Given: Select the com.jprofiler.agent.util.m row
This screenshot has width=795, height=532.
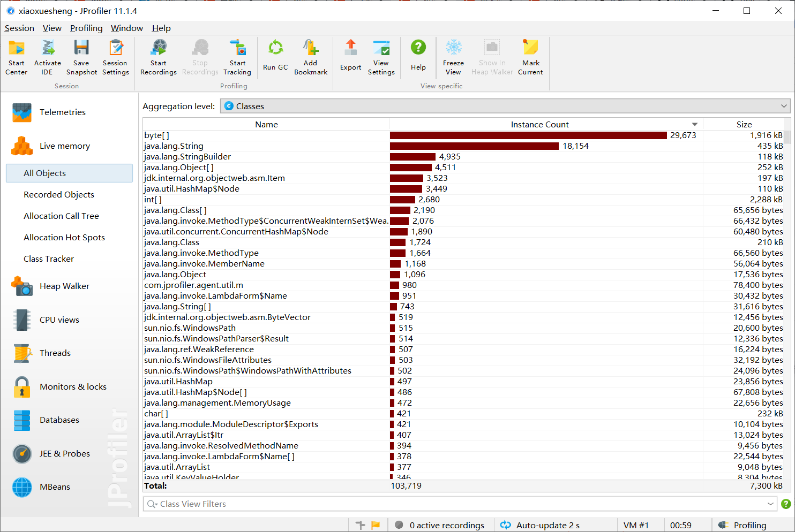Looking at the screenshot, I should point(463,285).
